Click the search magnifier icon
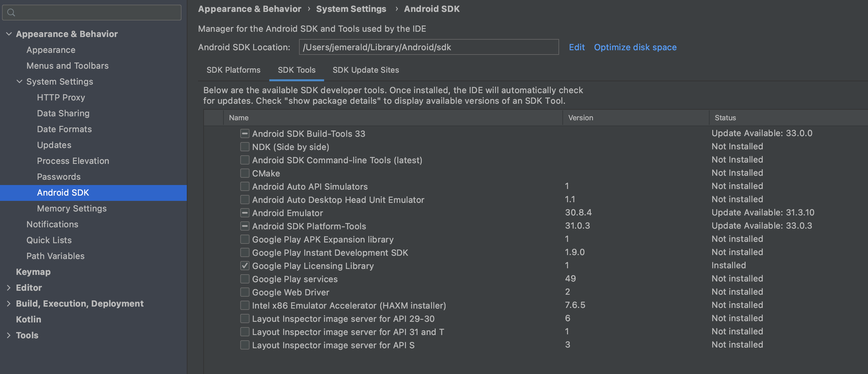This screenshot has width=868, height=374. (x=11, y=13)
